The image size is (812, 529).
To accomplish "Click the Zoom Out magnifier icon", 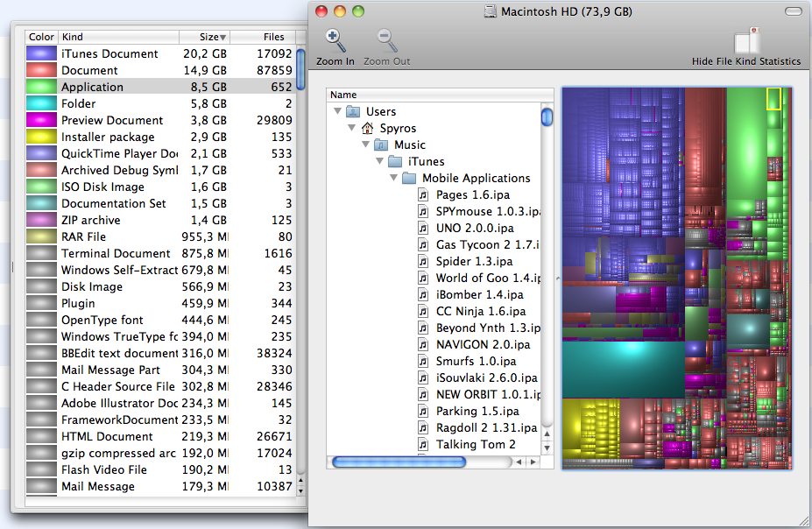I will coord(386,40).
